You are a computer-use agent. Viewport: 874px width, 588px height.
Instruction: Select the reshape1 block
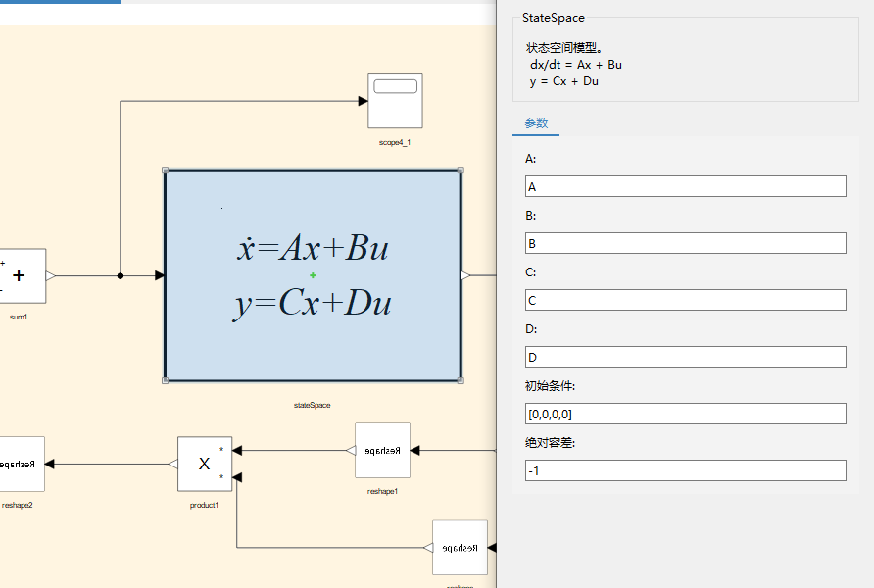382,451
